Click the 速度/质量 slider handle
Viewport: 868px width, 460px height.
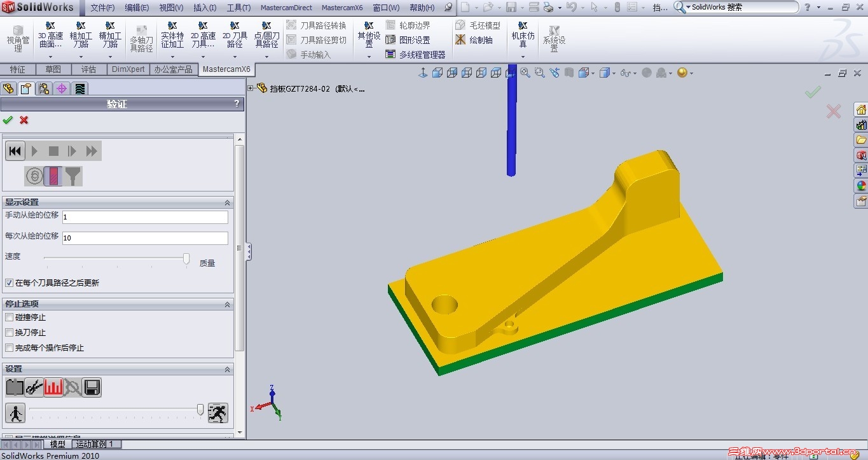click(186, 258)
